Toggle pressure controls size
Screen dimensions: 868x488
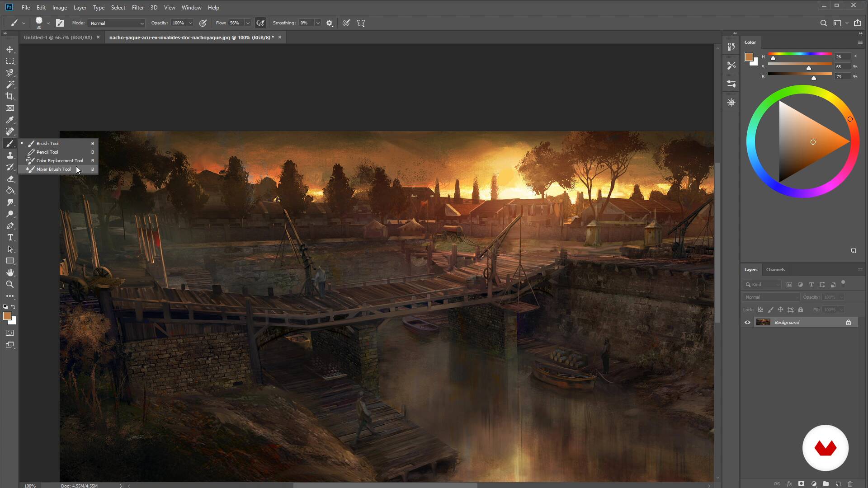point(346,23)
